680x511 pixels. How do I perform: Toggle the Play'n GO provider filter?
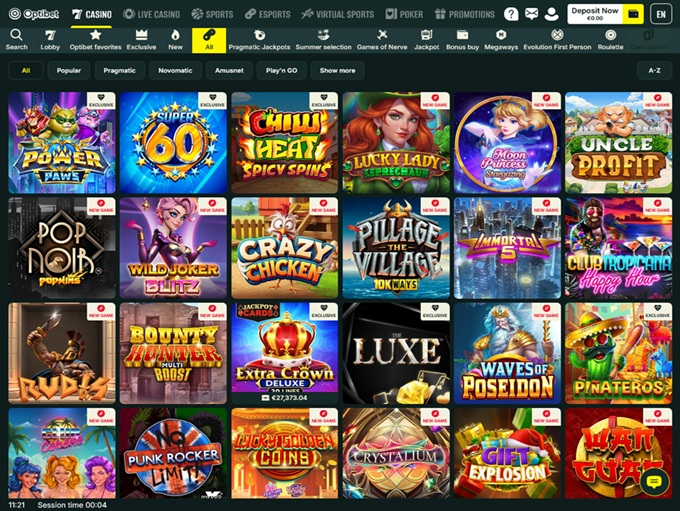tap(280, 71)
